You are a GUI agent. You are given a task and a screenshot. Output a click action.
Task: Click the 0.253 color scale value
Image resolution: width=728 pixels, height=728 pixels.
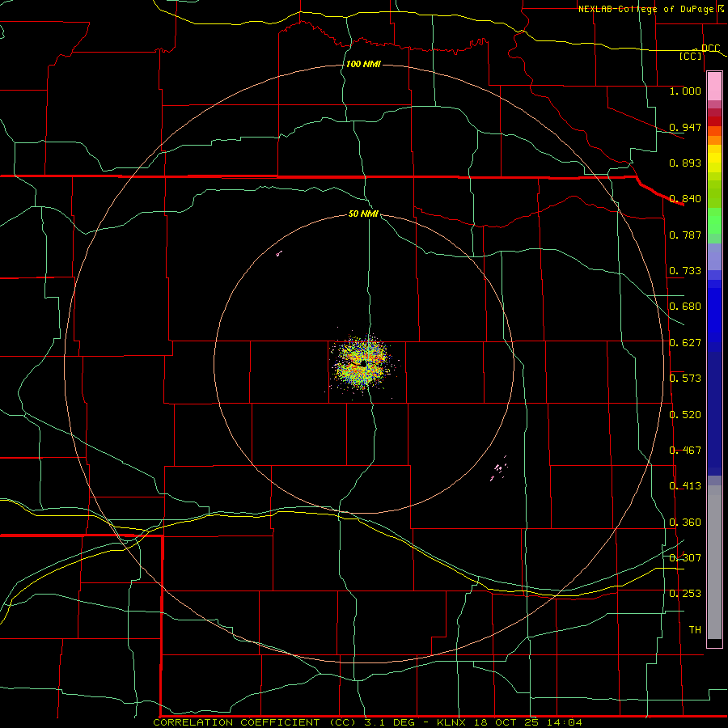(685, 594)
